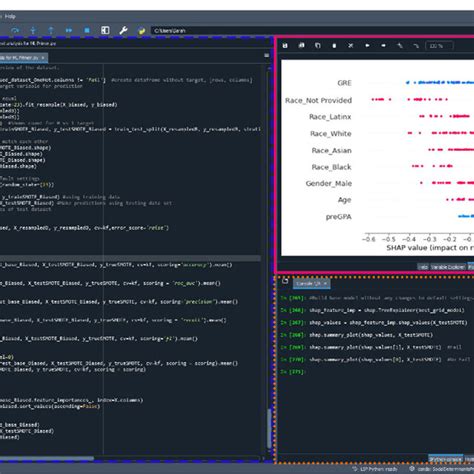Click the SHAP summary plot image
The image size is (474, 474).
377,158
